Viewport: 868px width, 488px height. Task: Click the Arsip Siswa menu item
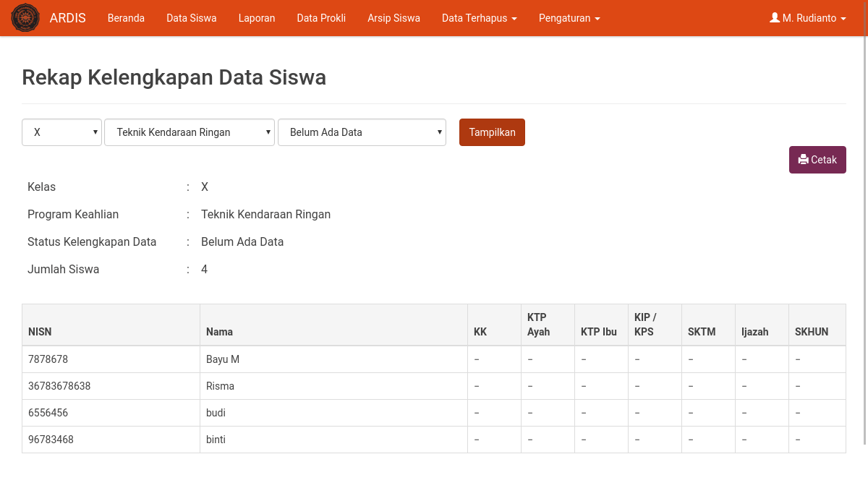[x=393, y=18]
